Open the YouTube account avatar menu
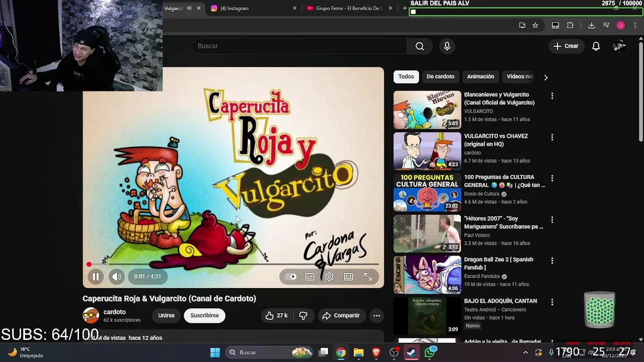Image resolution: width=644 pixels, height=362 pixels. click(x=619, y=46)
